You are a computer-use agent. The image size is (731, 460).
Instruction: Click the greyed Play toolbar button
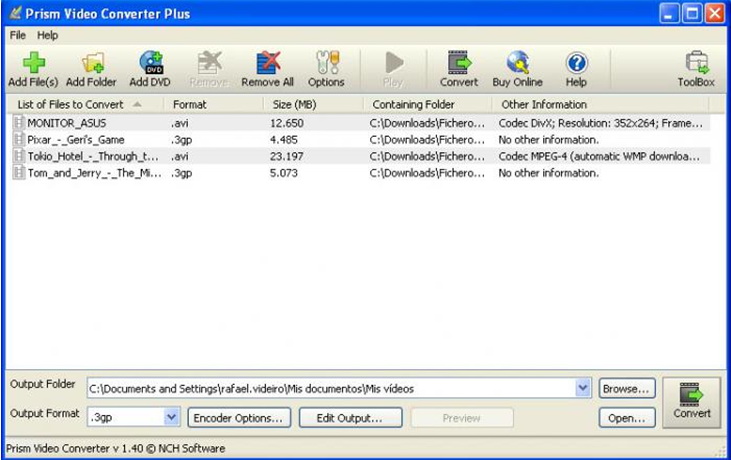(393, 69)
